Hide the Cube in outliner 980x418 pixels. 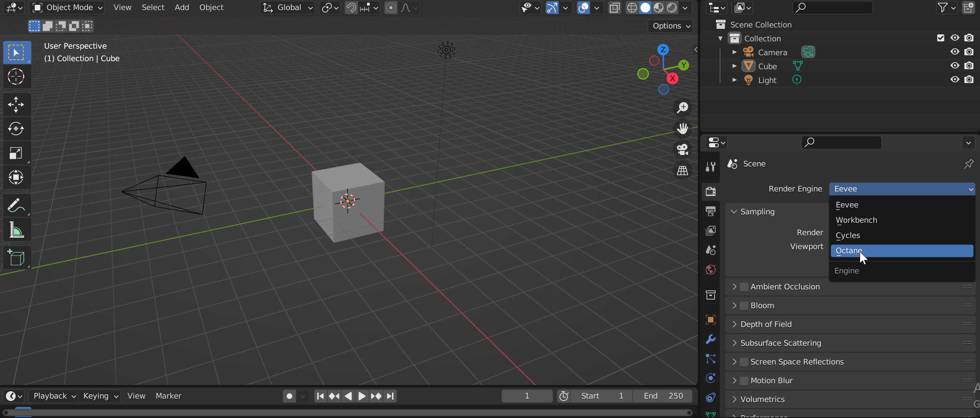click(x=955, y=66)
